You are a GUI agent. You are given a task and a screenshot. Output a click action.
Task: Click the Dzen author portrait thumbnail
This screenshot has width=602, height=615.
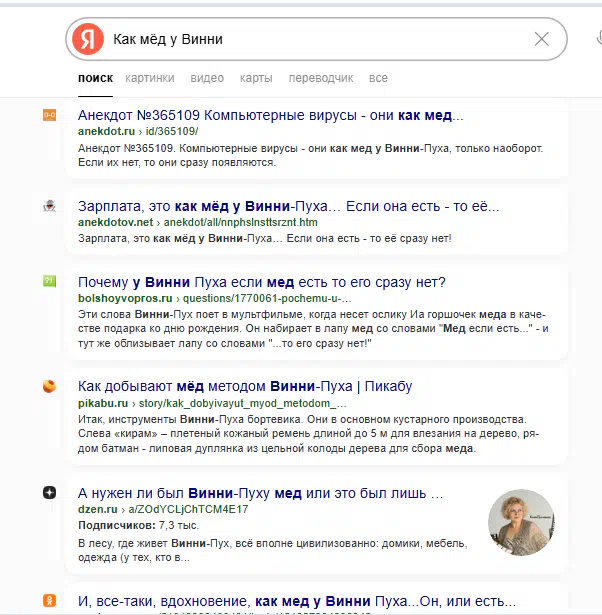pos(521,522)
